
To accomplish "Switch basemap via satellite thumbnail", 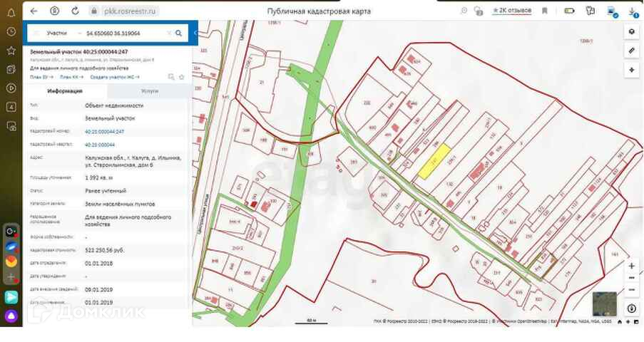I will click(x=605, y=304).
